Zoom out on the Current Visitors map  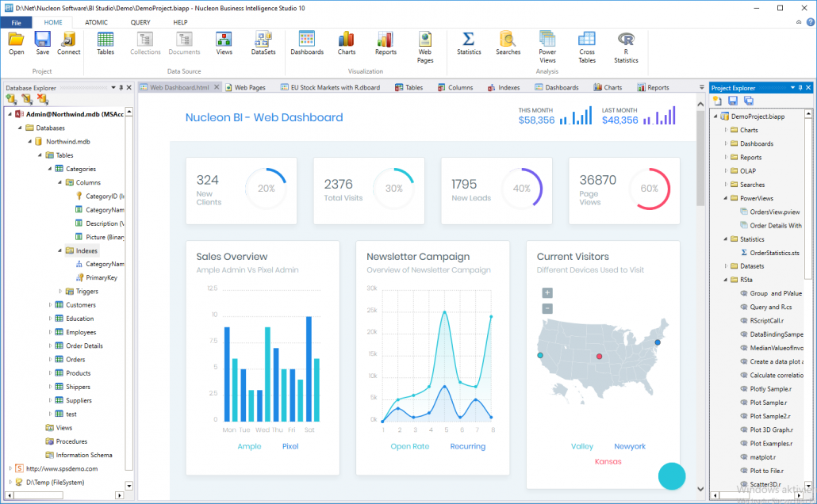(x=547, y=309)
